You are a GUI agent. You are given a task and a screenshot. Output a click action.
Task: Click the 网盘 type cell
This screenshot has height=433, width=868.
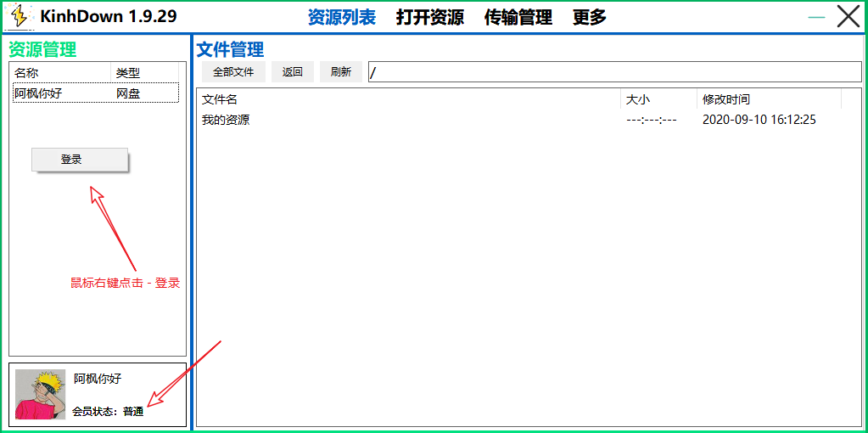(x=128, y=93)
